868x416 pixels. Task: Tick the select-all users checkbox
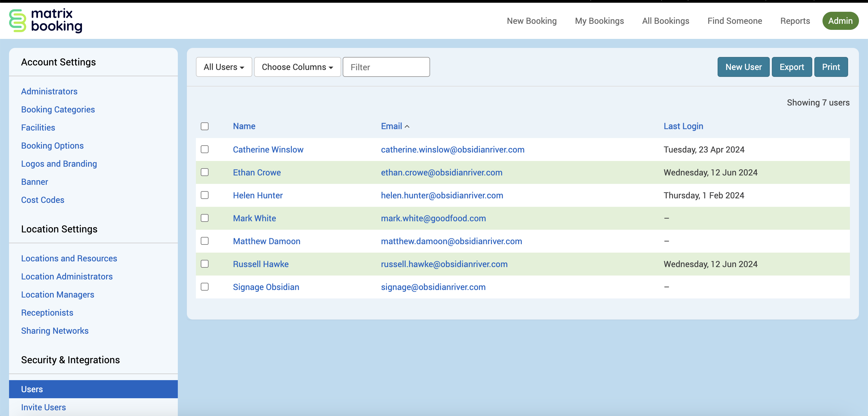click(205, 126)
